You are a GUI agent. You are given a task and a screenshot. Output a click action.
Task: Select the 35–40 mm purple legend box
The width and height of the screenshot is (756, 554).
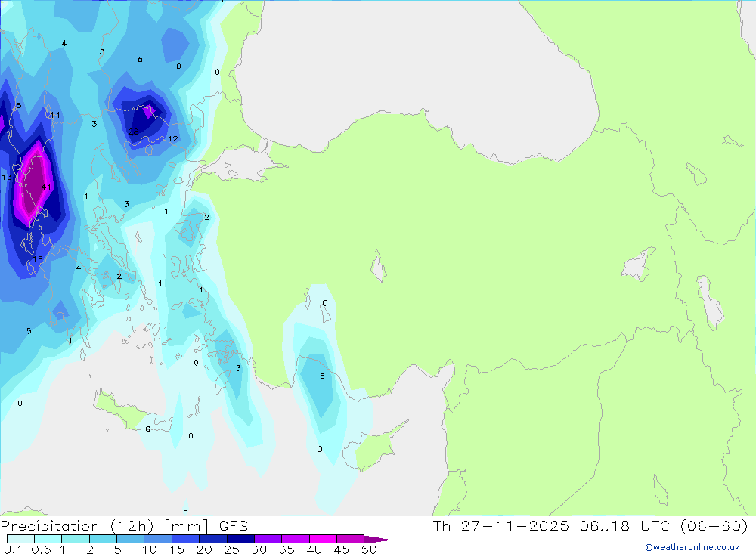296,539
